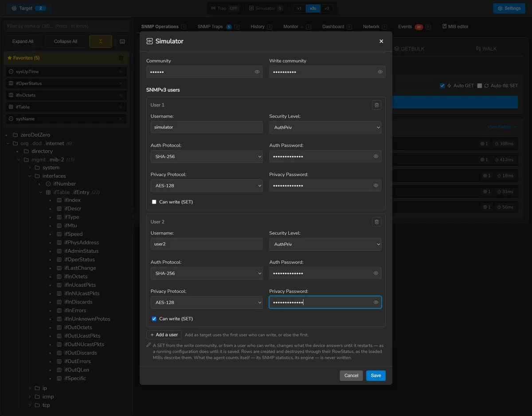Screen dimensions: 532x416
Task: Open the Monitor tab
Action: point(297,27)
